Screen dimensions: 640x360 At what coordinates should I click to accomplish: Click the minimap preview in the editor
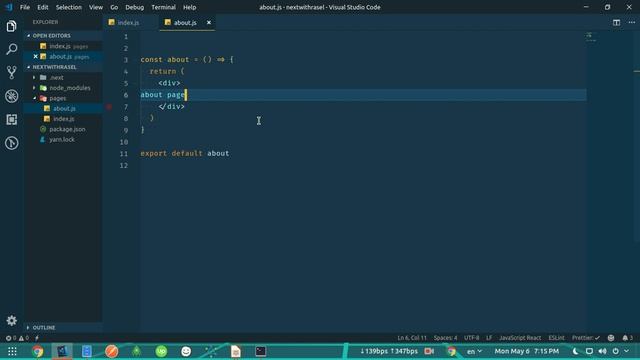coord(591,38)
